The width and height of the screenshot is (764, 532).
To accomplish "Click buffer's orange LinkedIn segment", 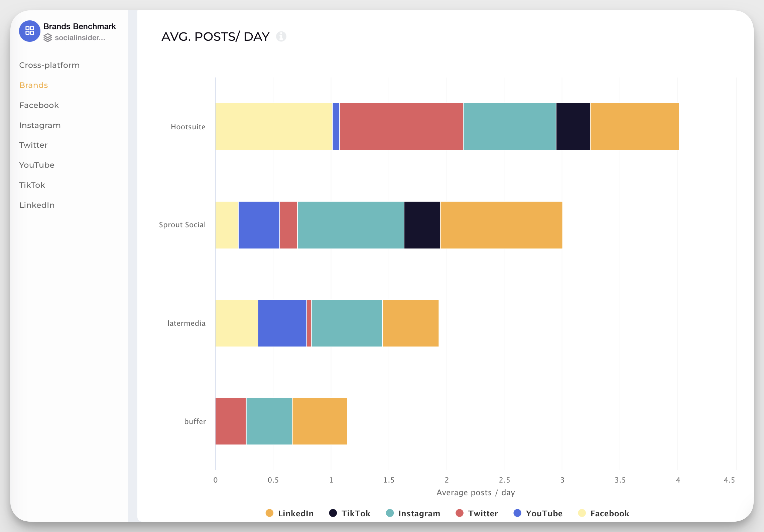I will click(320, 421).
